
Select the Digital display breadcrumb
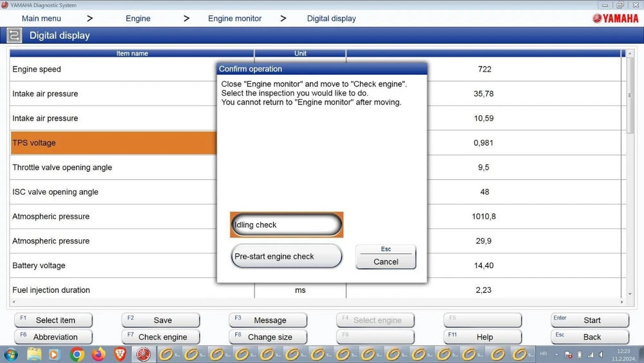(x=332, y=19)
